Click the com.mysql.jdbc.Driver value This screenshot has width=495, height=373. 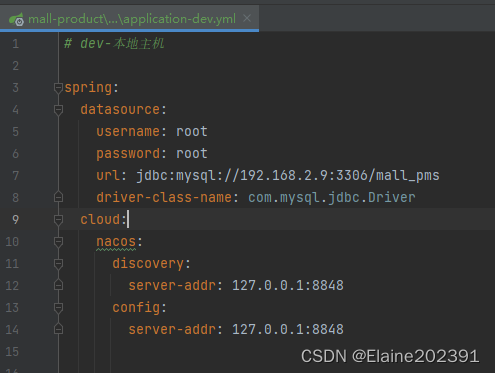click(x=332, y=198)
